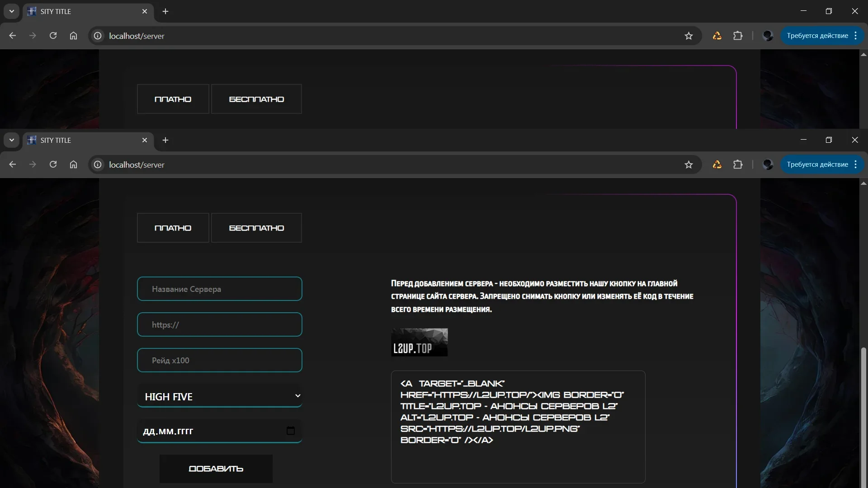Open Extensions puzzle icon in front window
Screen dimensions: 868x488
(x=738, y=164)
